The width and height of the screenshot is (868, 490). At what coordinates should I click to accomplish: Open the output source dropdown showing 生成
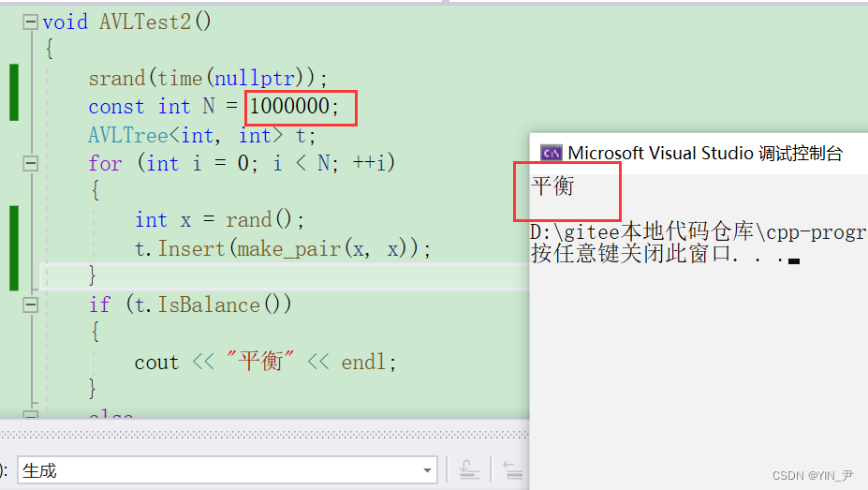(227, 470)
